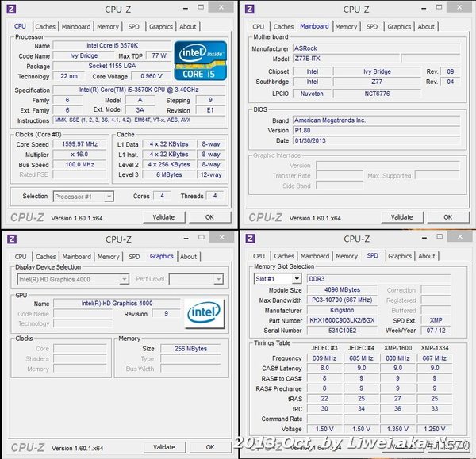Screen dimensions: 476x459
Task: Switch to Memory tab in SPD window
Action: pos(347,256)
